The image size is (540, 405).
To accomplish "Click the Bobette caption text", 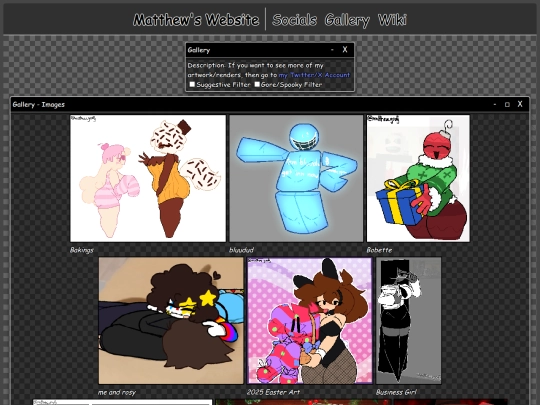I will tap(379, 250).
